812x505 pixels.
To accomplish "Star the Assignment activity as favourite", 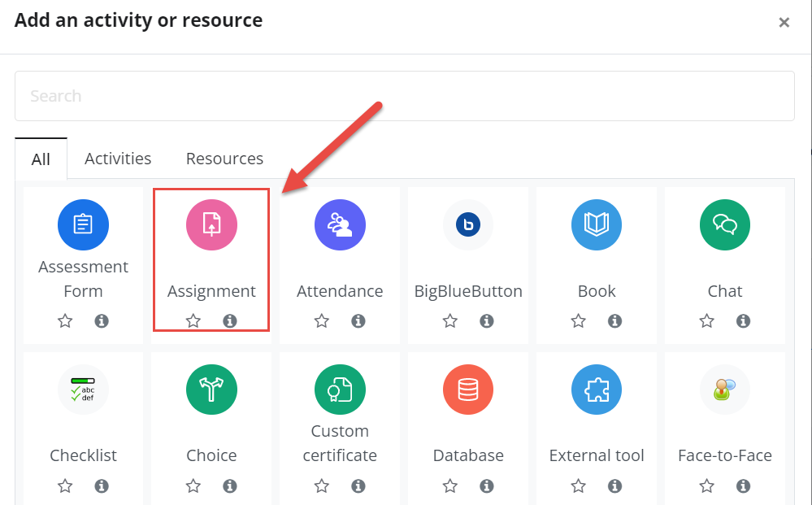I will [193, 321].
